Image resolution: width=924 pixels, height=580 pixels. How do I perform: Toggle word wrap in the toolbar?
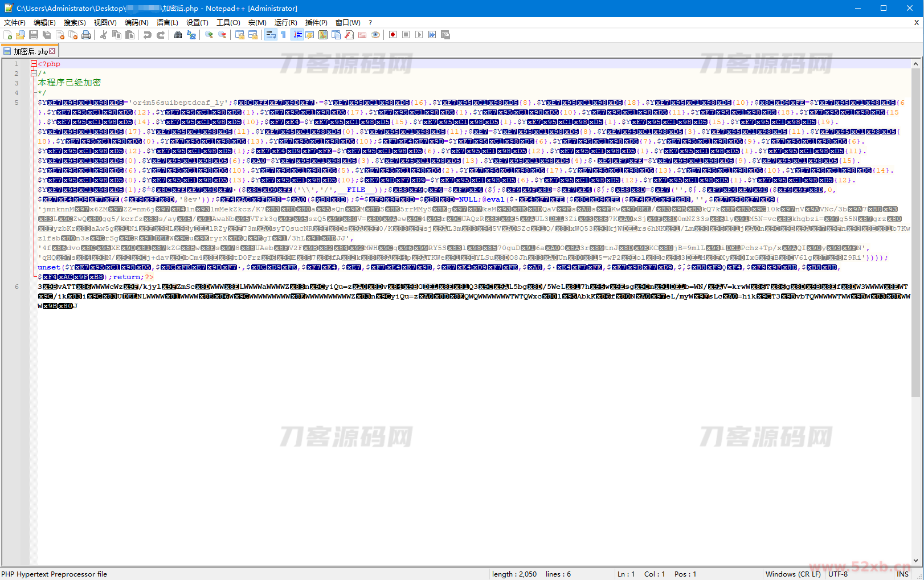click(271, 35)
